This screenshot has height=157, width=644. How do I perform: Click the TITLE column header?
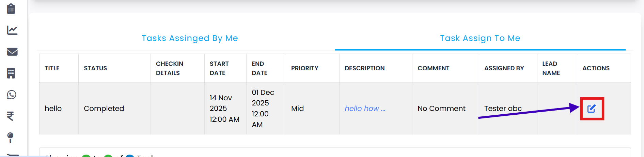pos(52,68)
